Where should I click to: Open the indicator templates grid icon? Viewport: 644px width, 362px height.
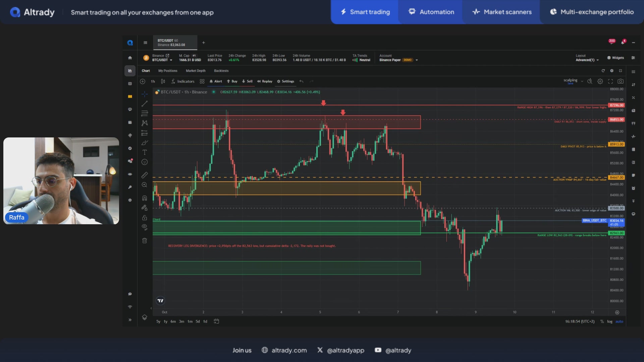click(202, 81)
